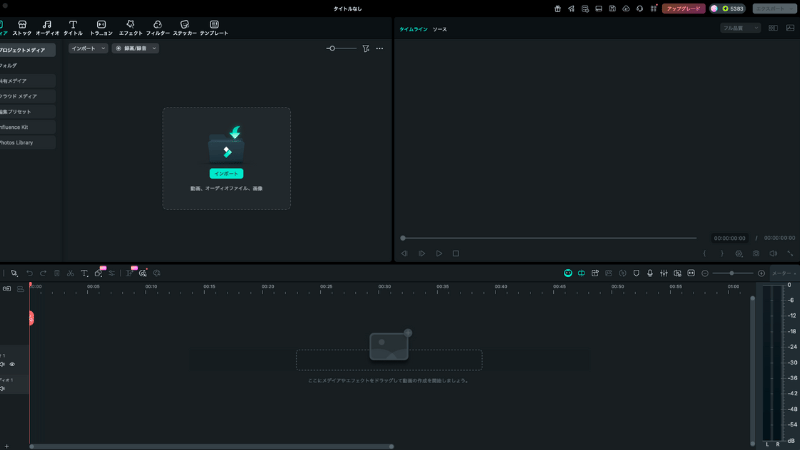
Task: Click the microphone voiceover icon in timeline toolbar
Action: click(x=650, y=273)
